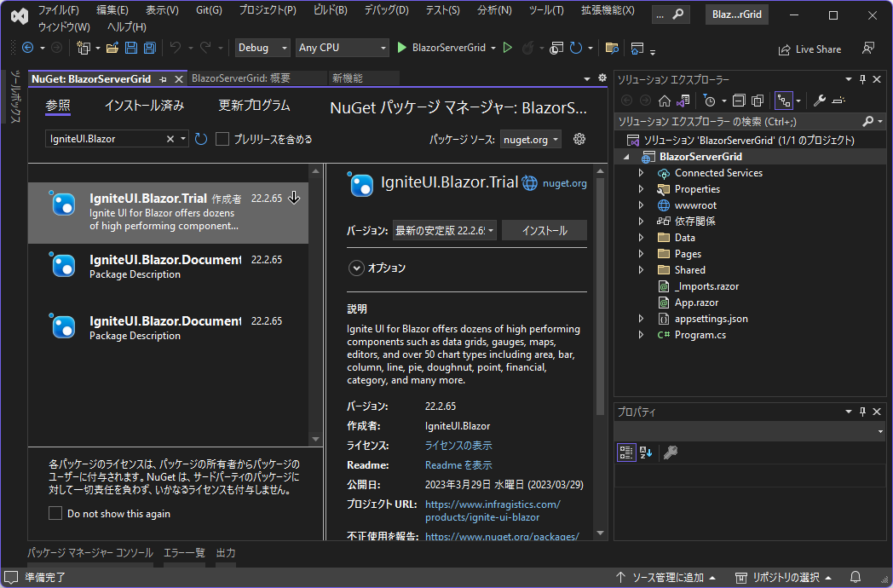Switch to the Updates (更新プログラム) tab
The width and height of the screenshot is (893, 588).
coord(254,106)
